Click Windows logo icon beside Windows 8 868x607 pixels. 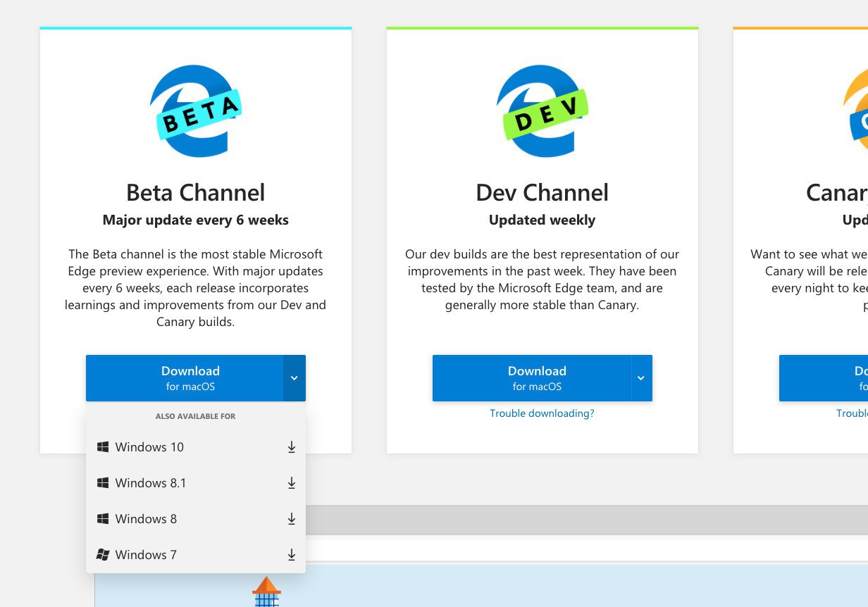(x=103, y=519)
